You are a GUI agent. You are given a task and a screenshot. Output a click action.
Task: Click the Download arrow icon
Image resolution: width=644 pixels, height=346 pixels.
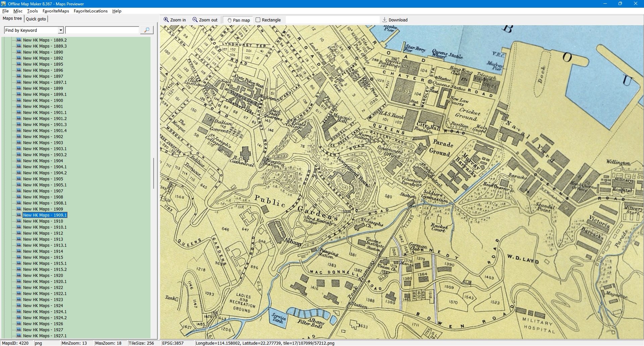pyautogui.click(x=385, y=20)
